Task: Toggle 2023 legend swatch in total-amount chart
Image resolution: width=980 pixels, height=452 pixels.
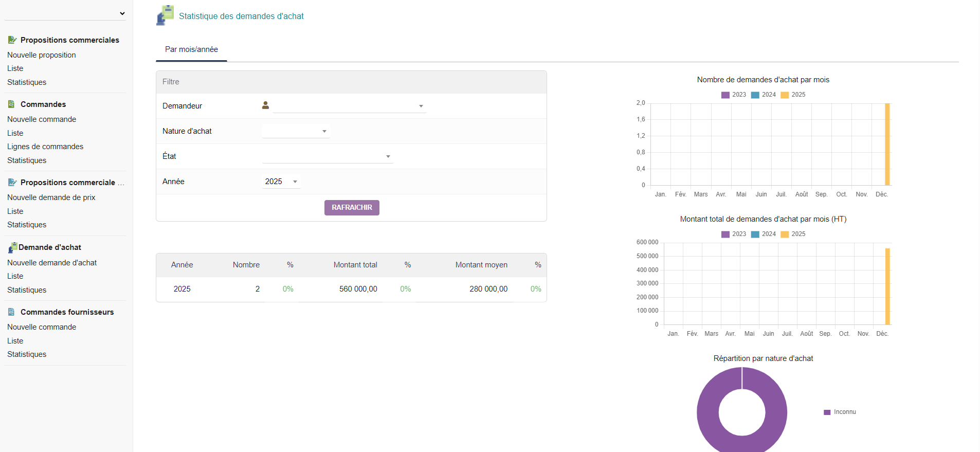Action: (725, 234)
